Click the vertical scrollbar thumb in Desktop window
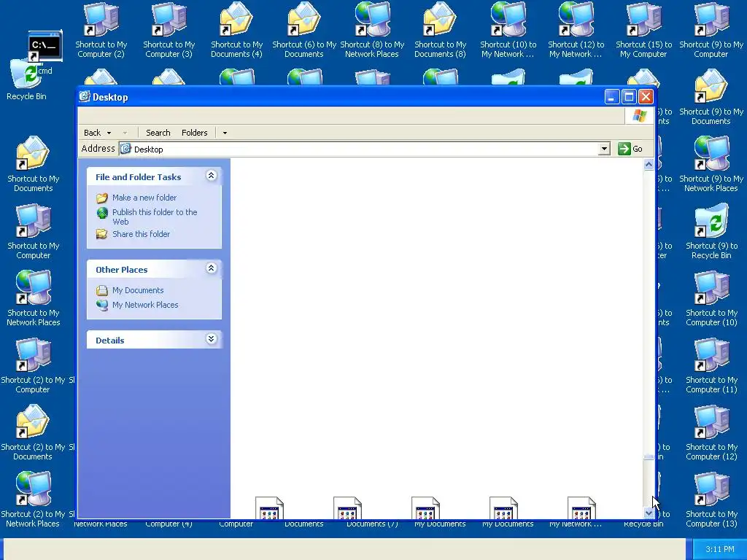Screen dimensions: 747x560 click(x=649, y=457)
